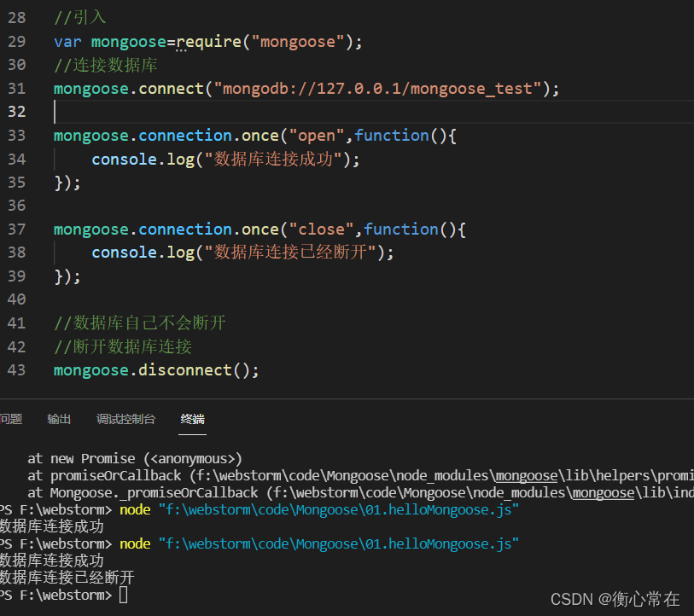Click the comment //断开数据库连接
The image size is (694, 616).
pyautogui.click(x=123, y=346)
